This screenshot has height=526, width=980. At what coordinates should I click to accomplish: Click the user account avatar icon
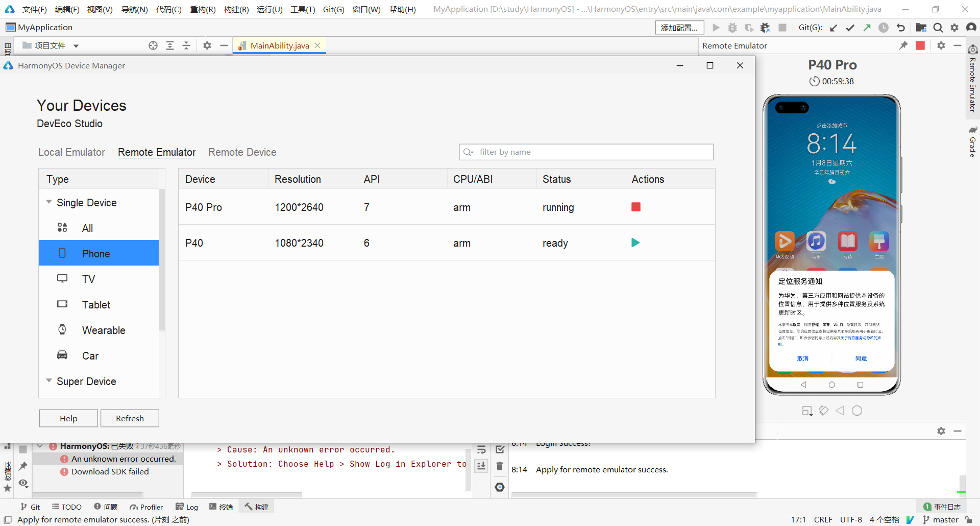click(971, 28)
